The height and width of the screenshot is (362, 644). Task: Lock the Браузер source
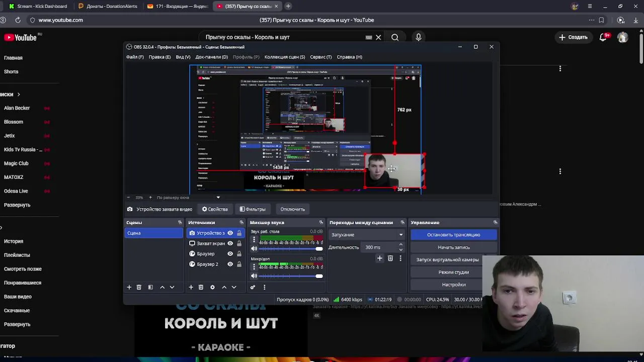[239, 254]
